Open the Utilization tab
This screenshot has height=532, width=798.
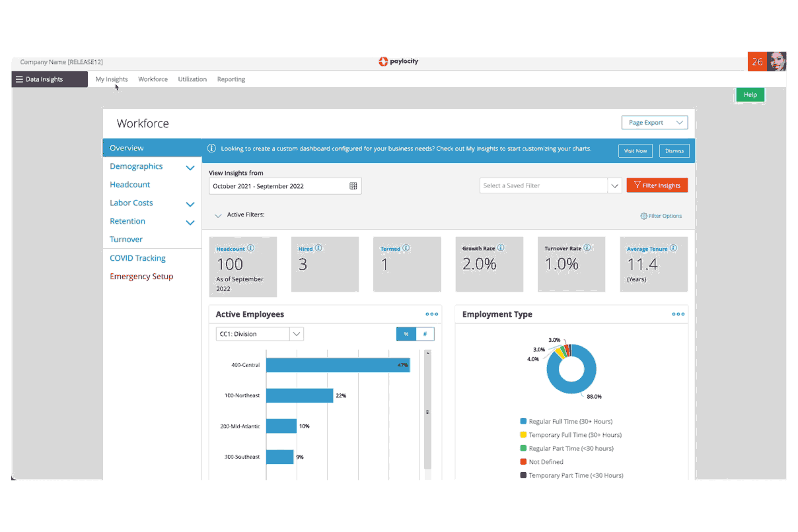point(192,79)
